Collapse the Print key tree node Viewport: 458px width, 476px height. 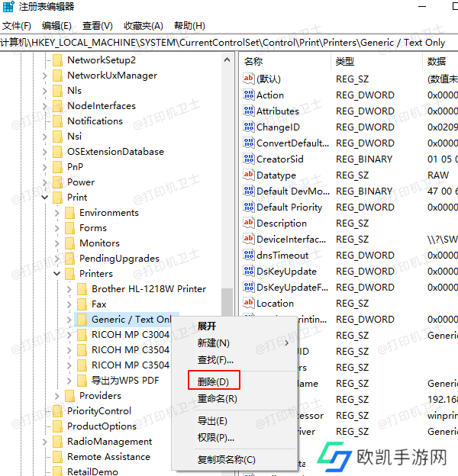[x=45, y=198]
